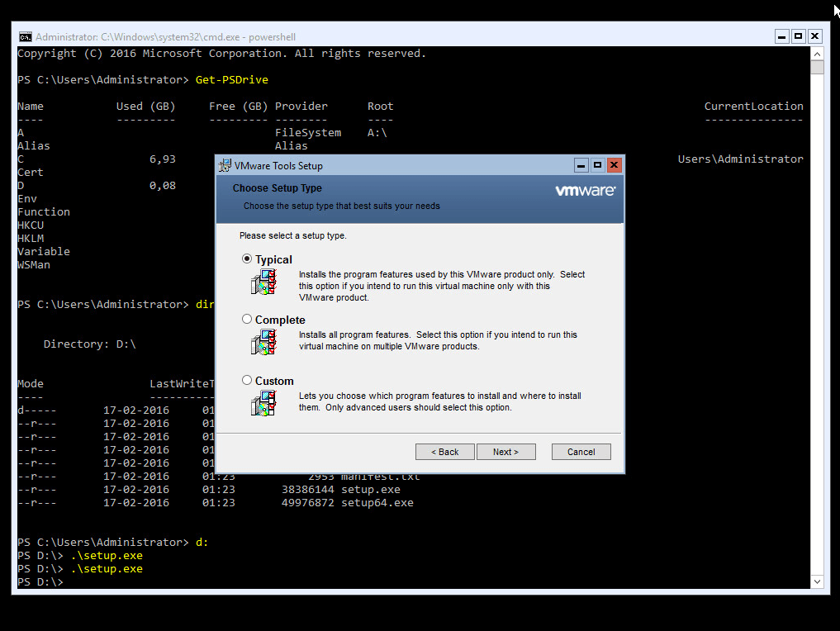Click the cmd.exe icon in console title bar

pos(25,37)
